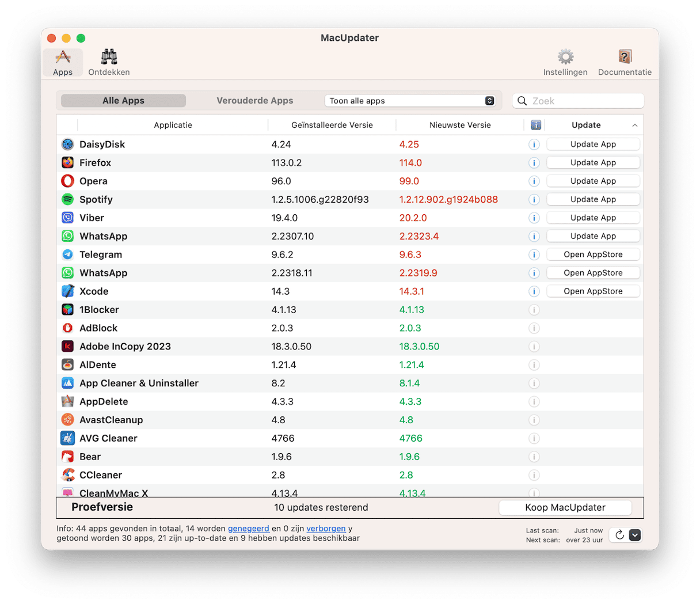Click the Bear app icon

[67, 457]
